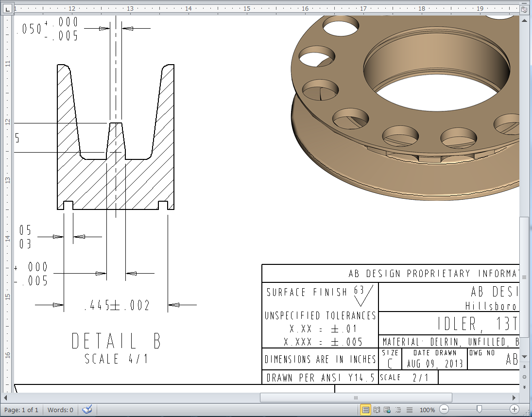Viewport: 532px width, 417px height.
Task: Click horizontal scrollbar left arrow
Action: pyautogui.click(x=5, y=398)
